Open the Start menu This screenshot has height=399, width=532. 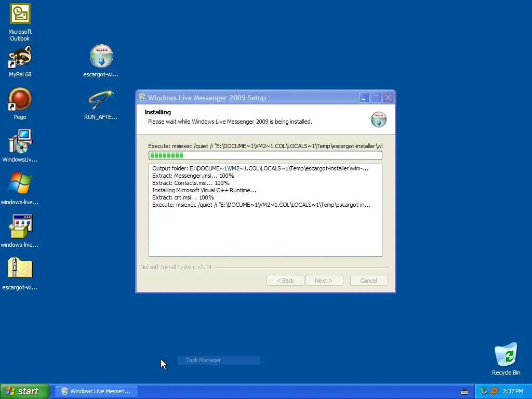[25, 391]
